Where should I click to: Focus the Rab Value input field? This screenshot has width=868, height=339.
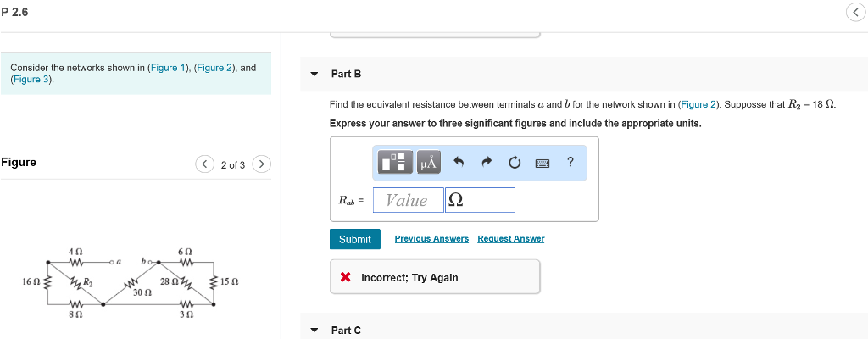click(x=409, y=200)
